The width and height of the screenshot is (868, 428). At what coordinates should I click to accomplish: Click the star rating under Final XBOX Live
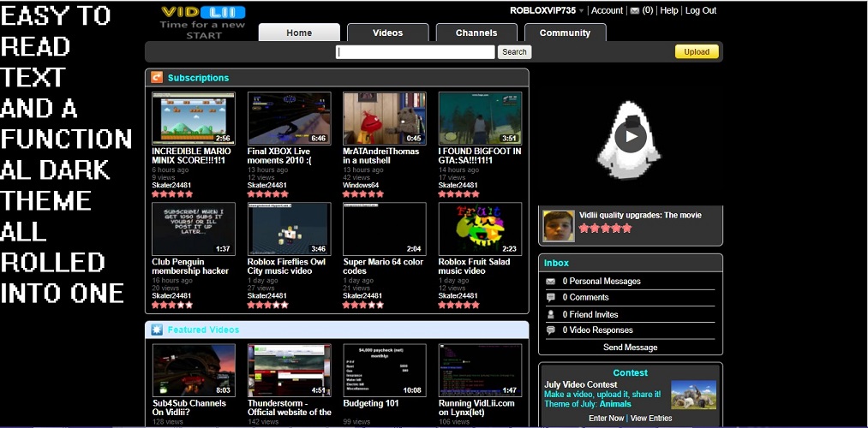coord(268,194)
